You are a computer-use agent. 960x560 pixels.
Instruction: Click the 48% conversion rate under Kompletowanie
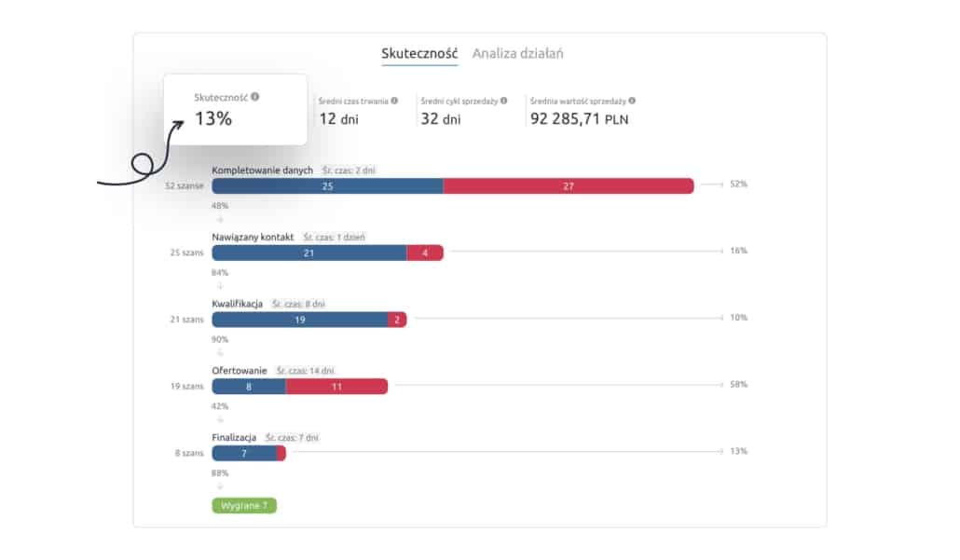coord(220,206)
